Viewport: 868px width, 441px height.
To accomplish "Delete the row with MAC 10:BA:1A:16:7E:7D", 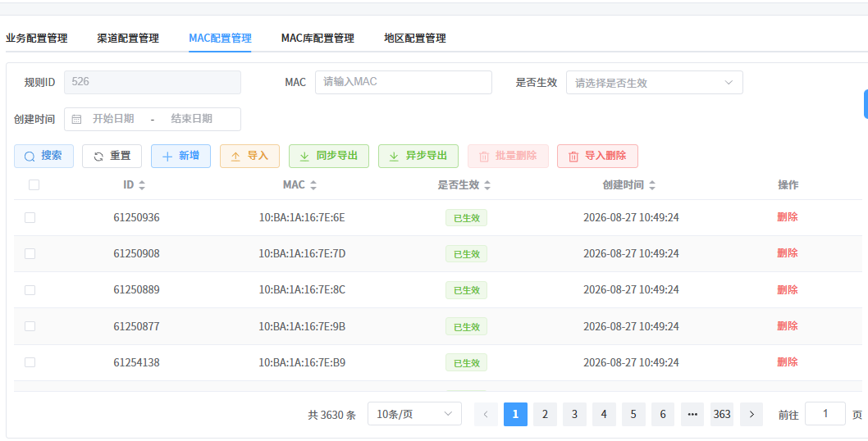I will click(787, 252).
